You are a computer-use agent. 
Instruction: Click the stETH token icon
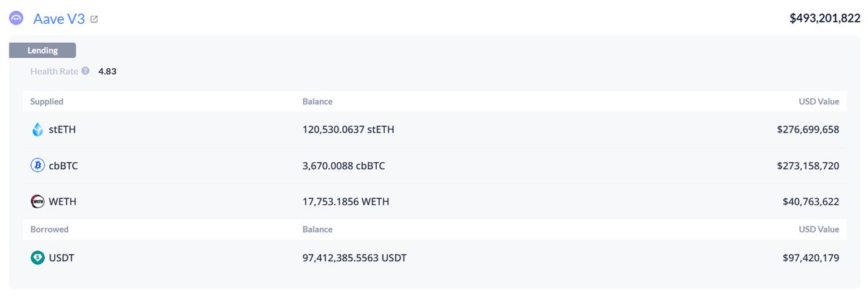pyautogui.click(x=38, y=130)
